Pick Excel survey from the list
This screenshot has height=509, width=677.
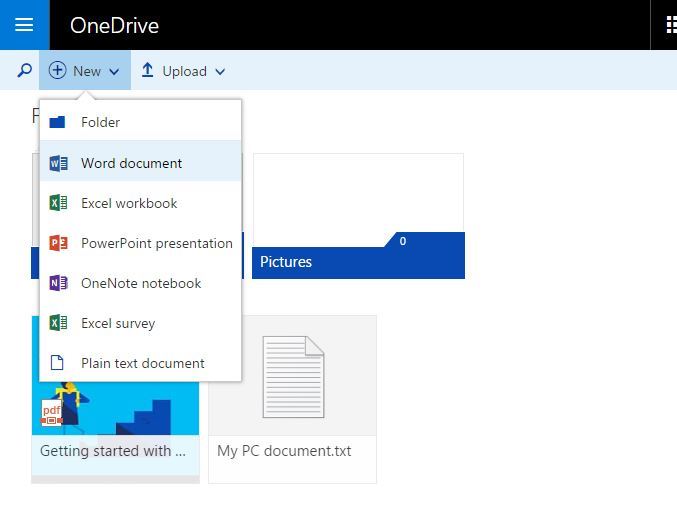click(x=140, y=323)
